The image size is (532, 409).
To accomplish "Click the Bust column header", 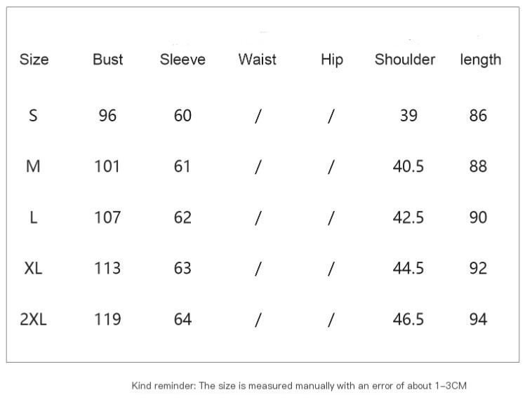I will 107,60.
